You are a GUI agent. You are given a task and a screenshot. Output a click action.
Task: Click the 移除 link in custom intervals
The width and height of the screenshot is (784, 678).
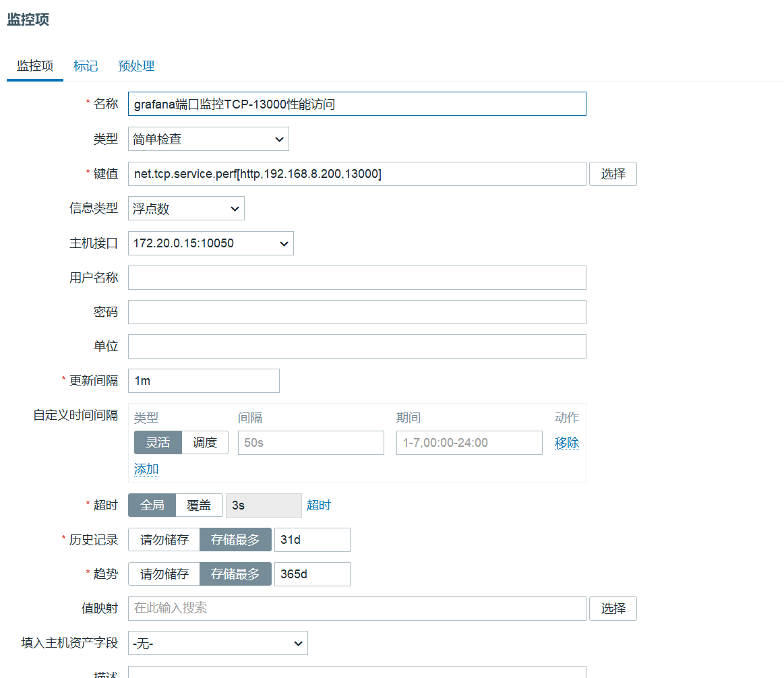566,443
